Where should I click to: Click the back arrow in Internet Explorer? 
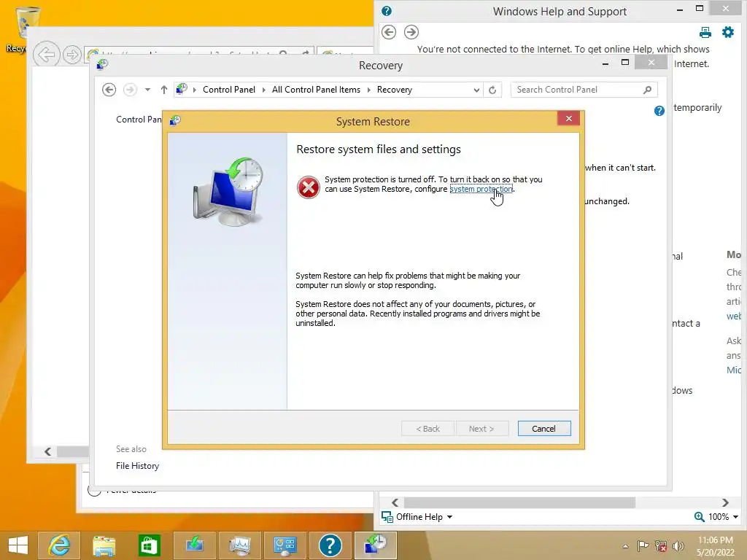[46, 54]
